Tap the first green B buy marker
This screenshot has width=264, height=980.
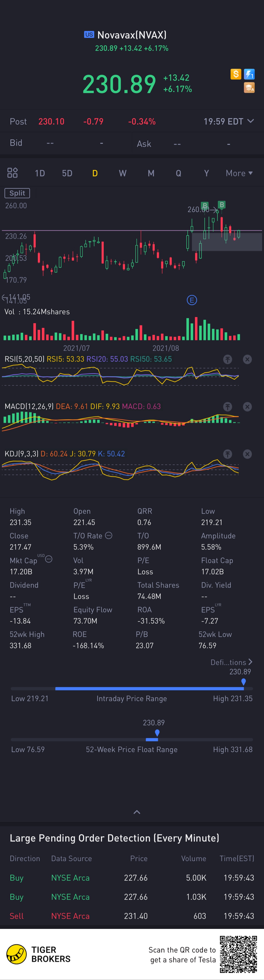coord(205,206)
